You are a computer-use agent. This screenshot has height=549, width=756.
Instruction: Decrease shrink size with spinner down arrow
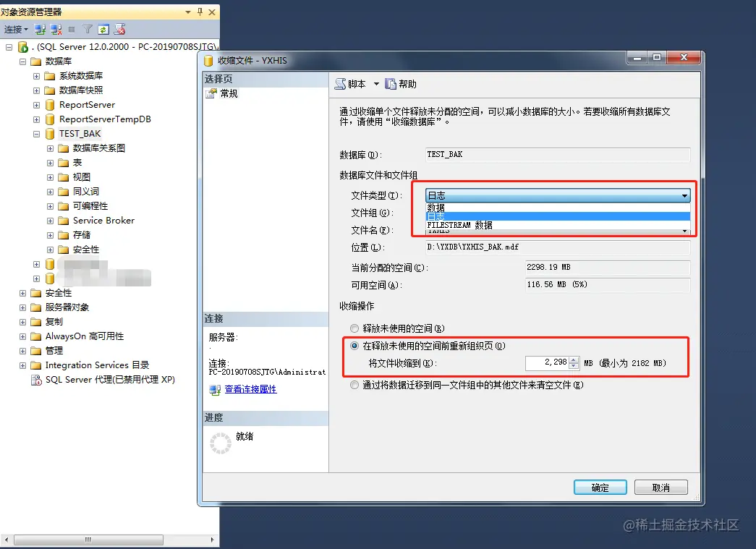click(574, 366)
